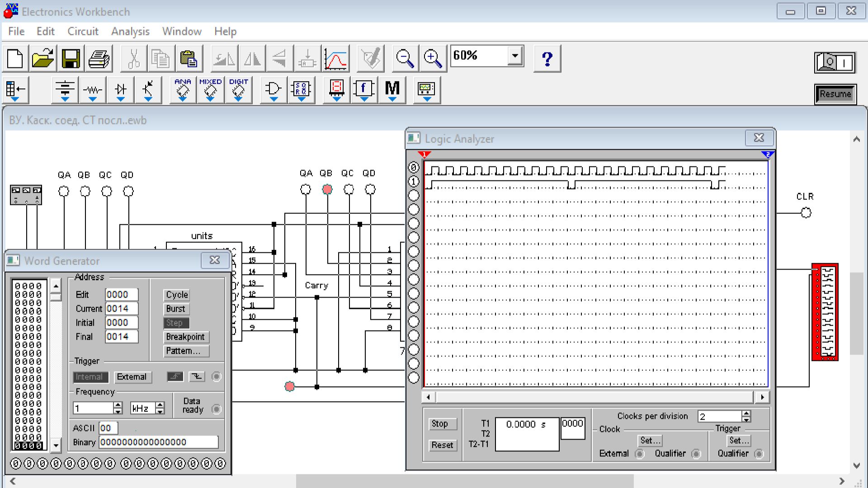Image resolution: width=868 pixels, height=488 pixels.
Task: Open the Analysis menu
Action: point(130,32)
